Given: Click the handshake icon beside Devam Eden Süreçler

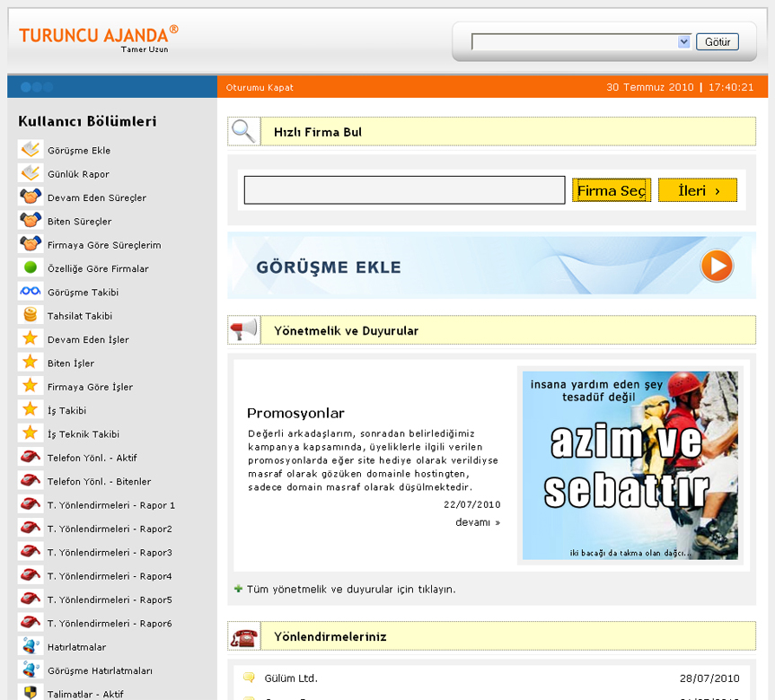Looking at the screenshot, I should tap(31, 197).
